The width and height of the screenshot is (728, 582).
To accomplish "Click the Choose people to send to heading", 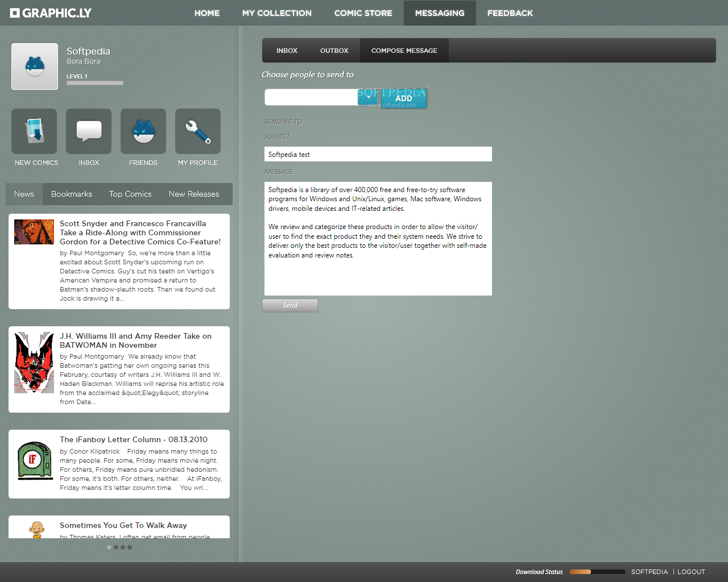I will 308,74.
